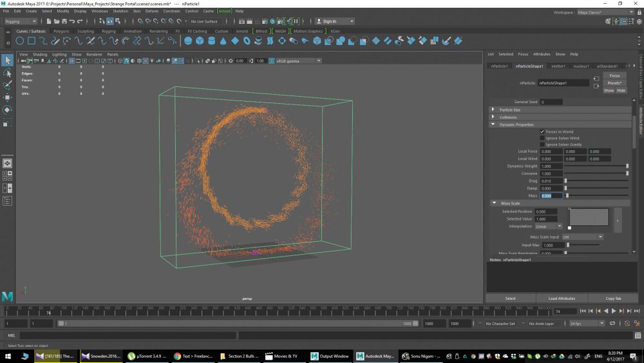This screenshot has height=363, width=644.
Task: Toggle the Outliner panel layout icon
Action: tap(7, 201)
